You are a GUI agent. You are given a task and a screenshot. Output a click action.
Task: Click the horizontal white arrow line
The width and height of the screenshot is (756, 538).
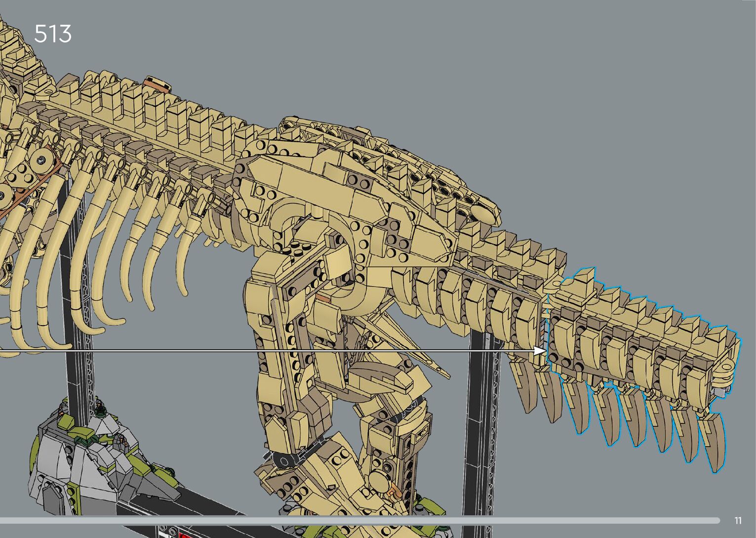pyautogui.click(x=247, y=350)
